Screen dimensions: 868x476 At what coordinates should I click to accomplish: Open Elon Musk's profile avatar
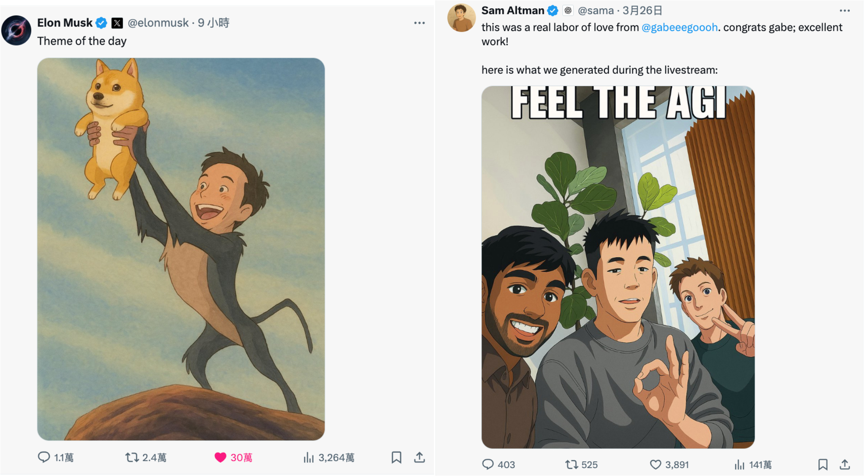coord(16,31)
